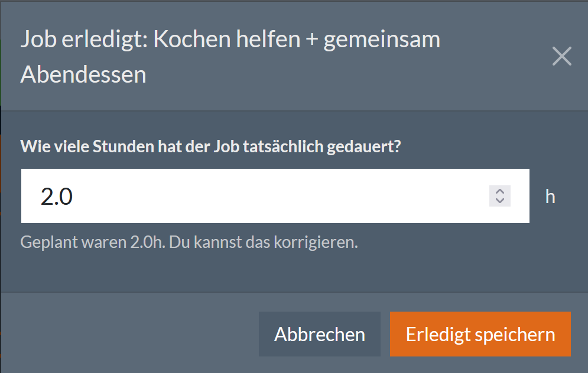Click Abbrechen to cancel
Viewport: 588px width, 373px height.
(319, 333)
